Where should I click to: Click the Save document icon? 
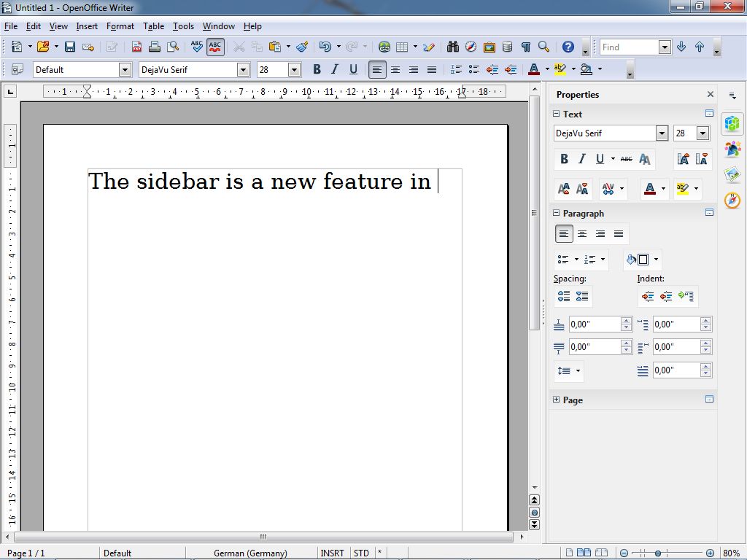click(x=70, y=47)
